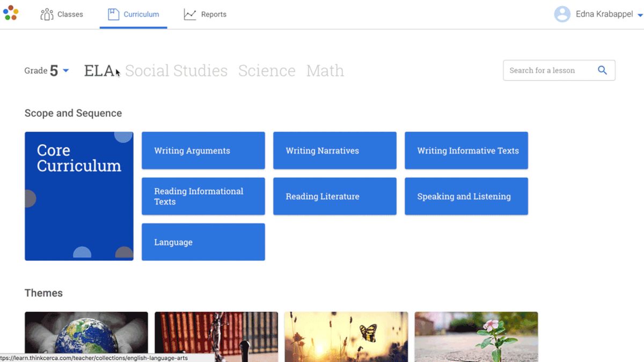Open the Writing Arguments collection
This screenshot has width=644, height=362.
(x=203, y=151)
